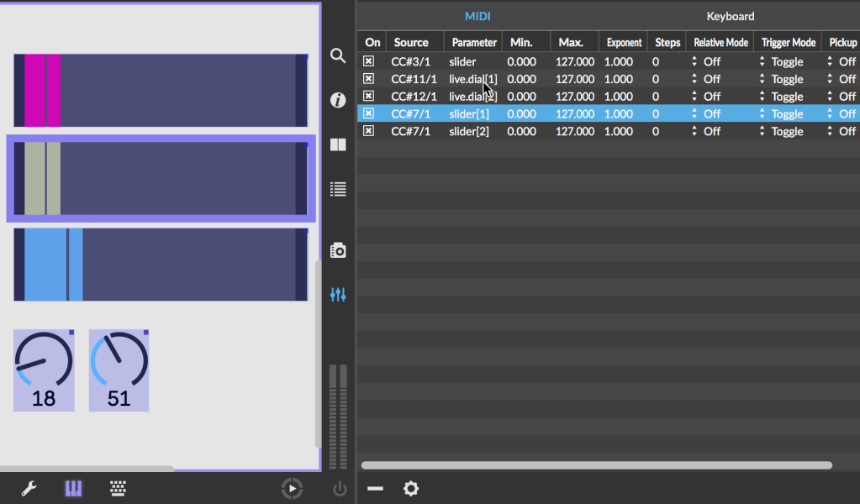Click the wrench icon in bottom toolbar
Viewport: 860px width, 504px height.
click(x=29, y=488)
